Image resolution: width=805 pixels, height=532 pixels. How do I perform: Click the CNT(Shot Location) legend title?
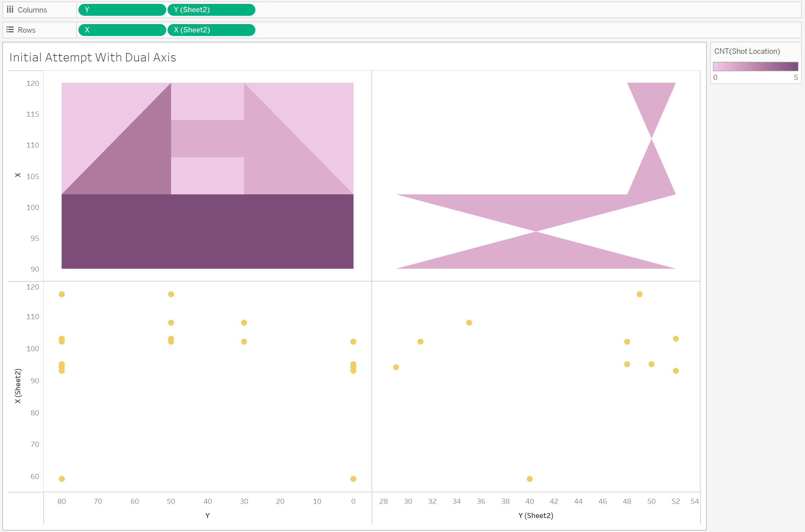pyautogui.click(x=747, y=51)
